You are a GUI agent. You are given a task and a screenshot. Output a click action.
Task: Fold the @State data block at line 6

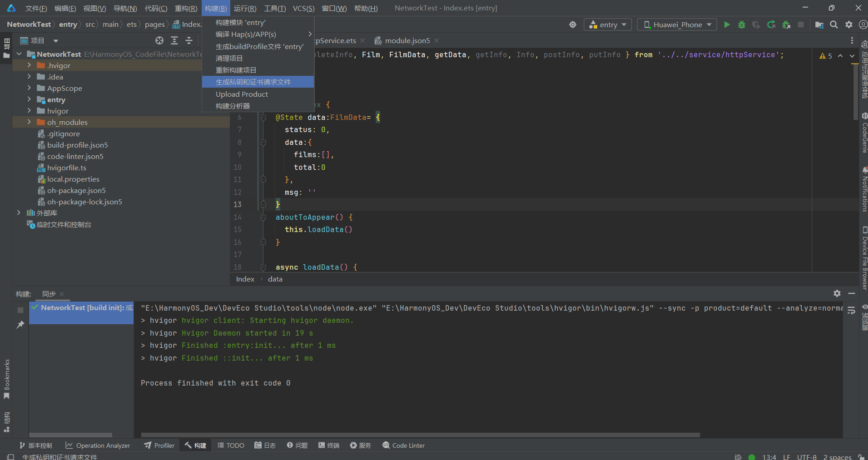tap(263, 118)
